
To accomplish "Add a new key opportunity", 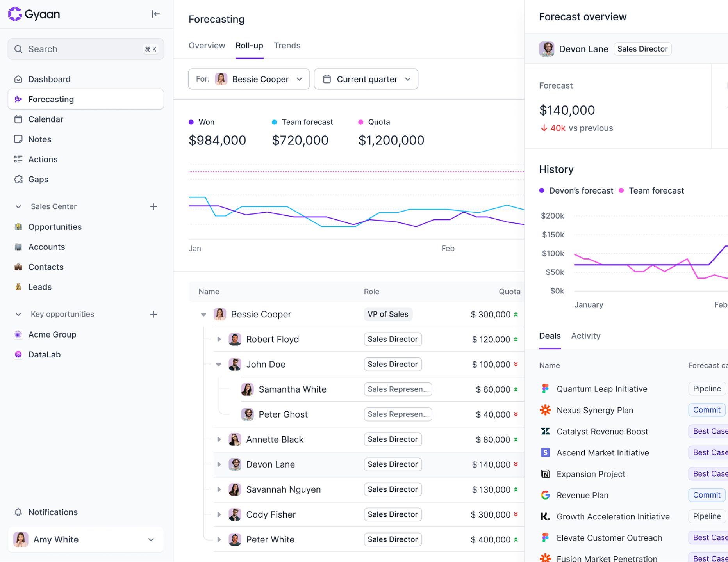I will click(x=153, y=314).
